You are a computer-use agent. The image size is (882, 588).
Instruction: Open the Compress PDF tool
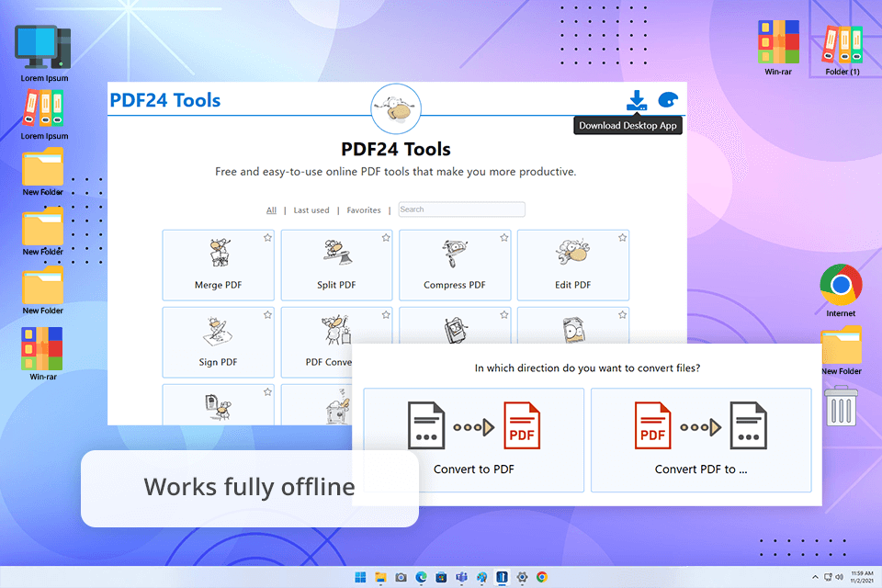click(455, 265)
